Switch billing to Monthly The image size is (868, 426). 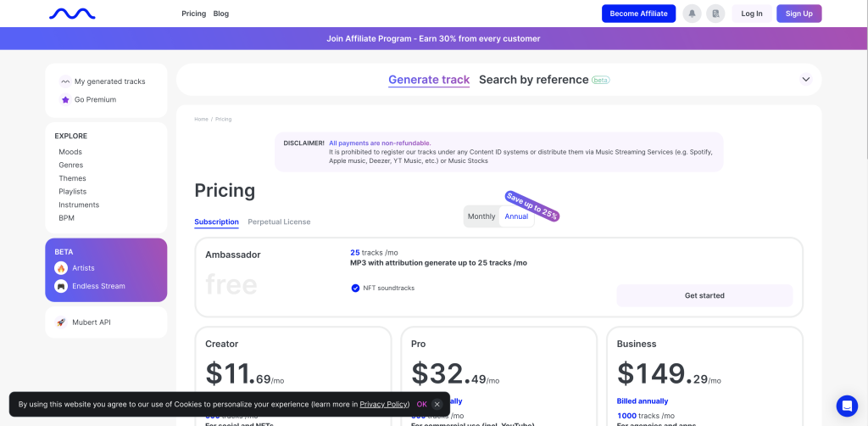point(481,216)
